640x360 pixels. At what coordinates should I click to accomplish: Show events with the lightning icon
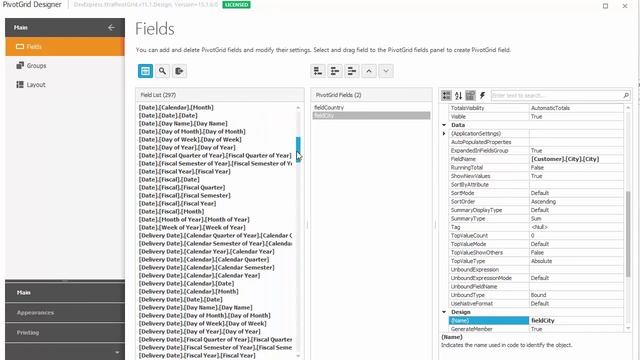[482, 96]
